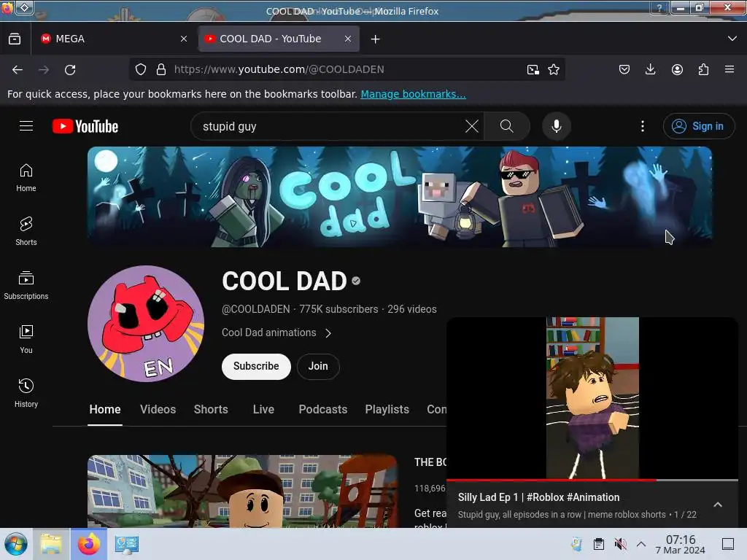
Task: Click the Join button
Action: [x=318, y=366]
